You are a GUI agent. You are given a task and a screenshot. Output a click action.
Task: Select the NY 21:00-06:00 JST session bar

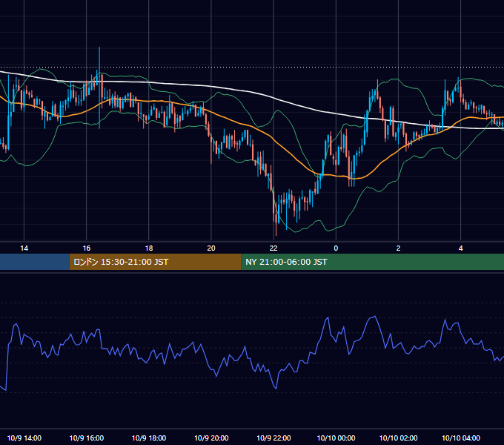(373, 262)
